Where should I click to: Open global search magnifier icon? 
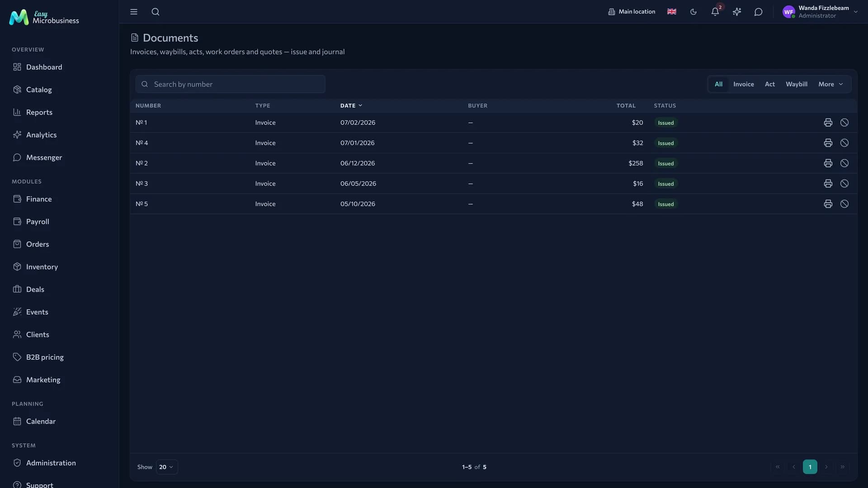156,12
